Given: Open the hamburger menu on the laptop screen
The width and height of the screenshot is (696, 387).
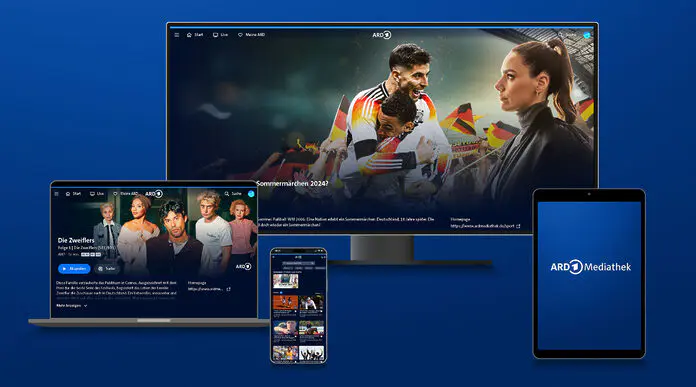Looking at the screenshot, I should pos(56,194).
